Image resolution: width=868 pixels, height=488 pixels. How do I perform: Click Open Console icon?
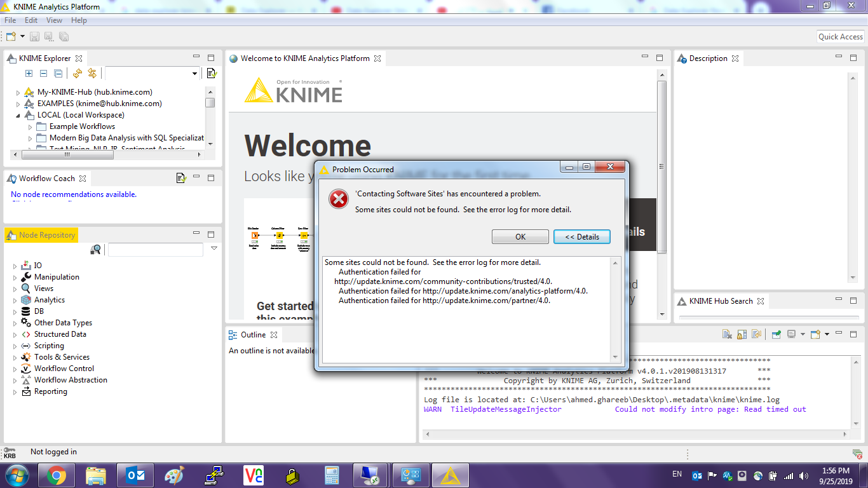coord(816,334)
